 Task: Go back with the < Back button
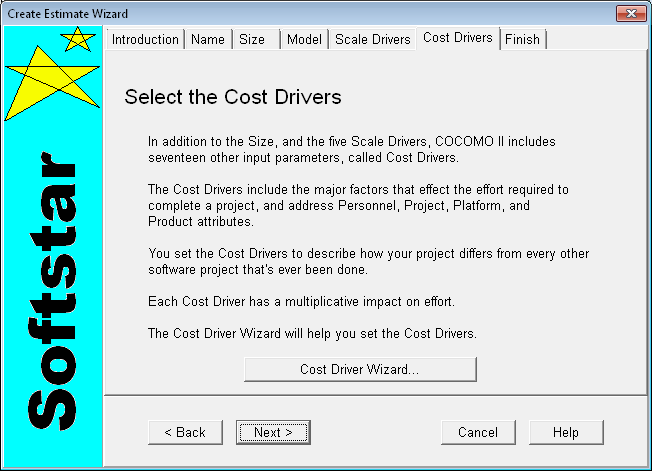point(185,432)
